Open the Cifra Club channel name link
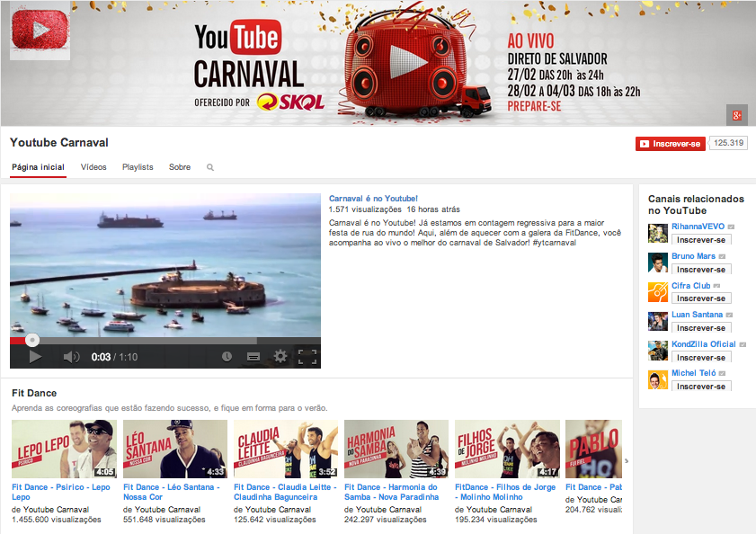756x534 pixels. pos(691,286)
